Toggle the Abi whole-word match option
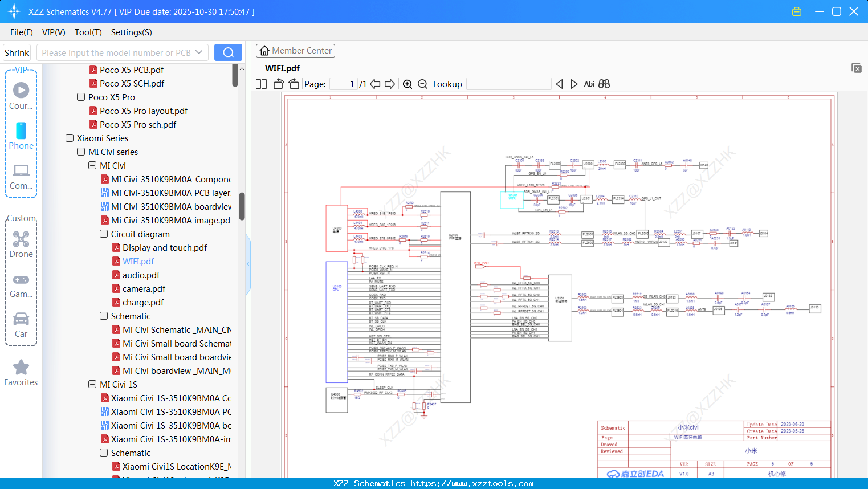 click(x=589, y=84)
